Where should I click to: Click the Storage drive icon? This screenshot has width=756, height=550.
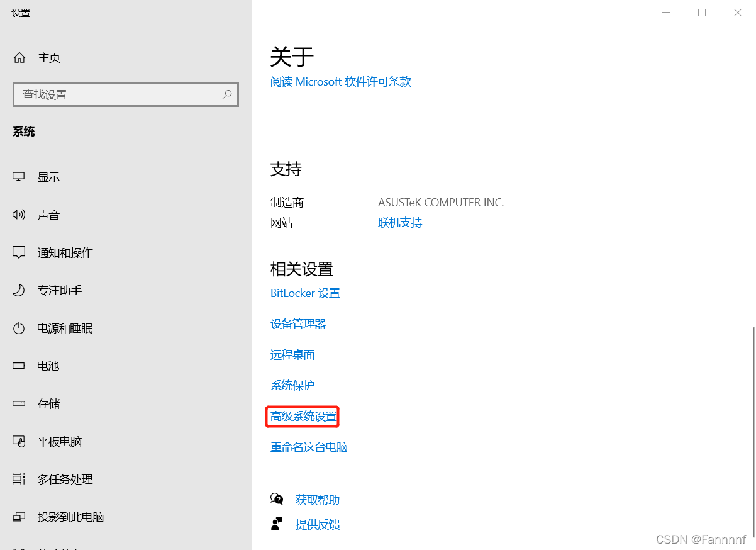[19, 403]
